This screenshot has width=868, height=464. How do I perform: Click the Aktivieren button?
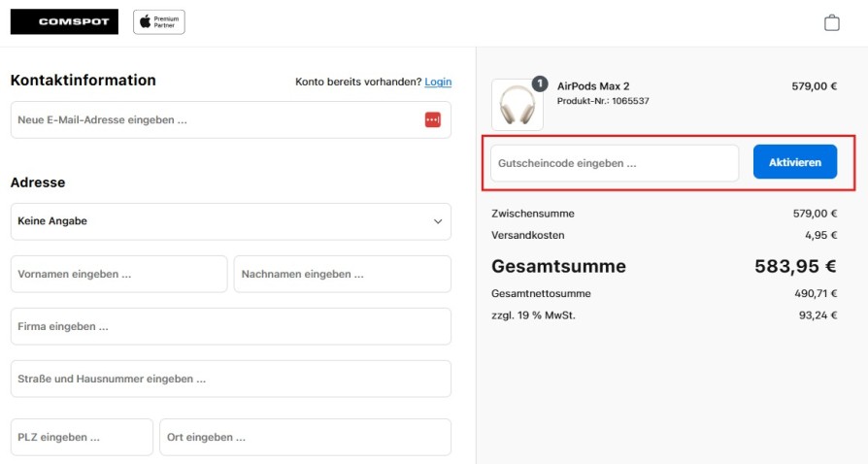pos(795,162)
